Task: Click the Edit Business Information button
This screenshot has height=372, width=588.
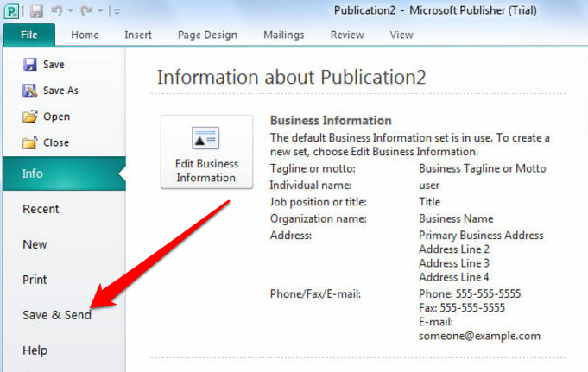Action: point(206,152)
